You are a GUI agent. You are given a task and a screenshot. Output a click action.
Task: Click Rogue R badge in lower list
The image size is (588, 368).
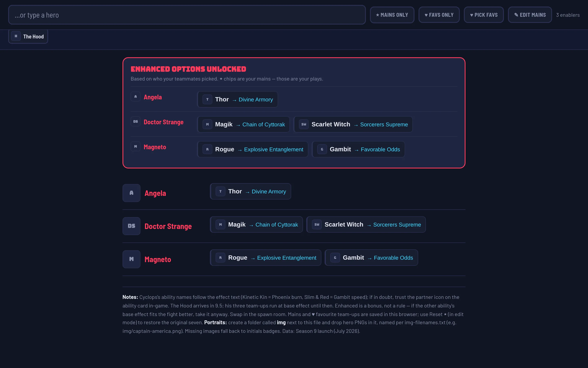(x=220, y=258)
